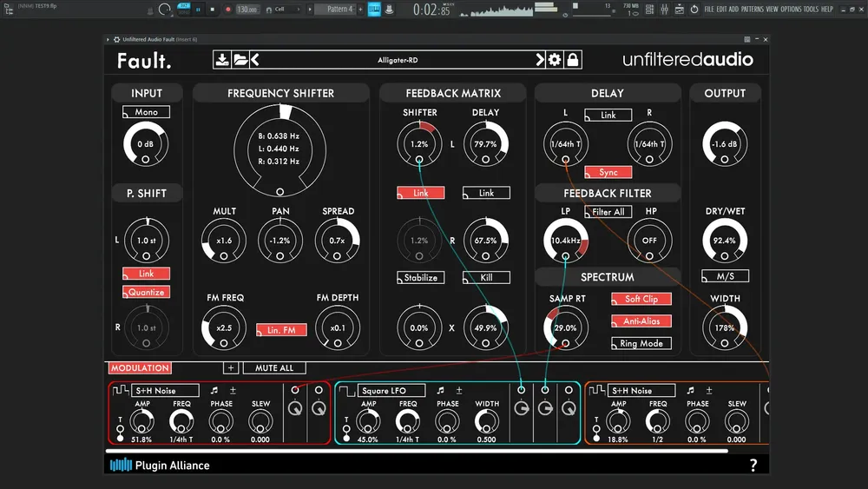Image resolution: width=868 pixels, height=489 pixels.
Task: Toggle tempo sync note on orange S+H Noise
Action: tap(690, 391)
